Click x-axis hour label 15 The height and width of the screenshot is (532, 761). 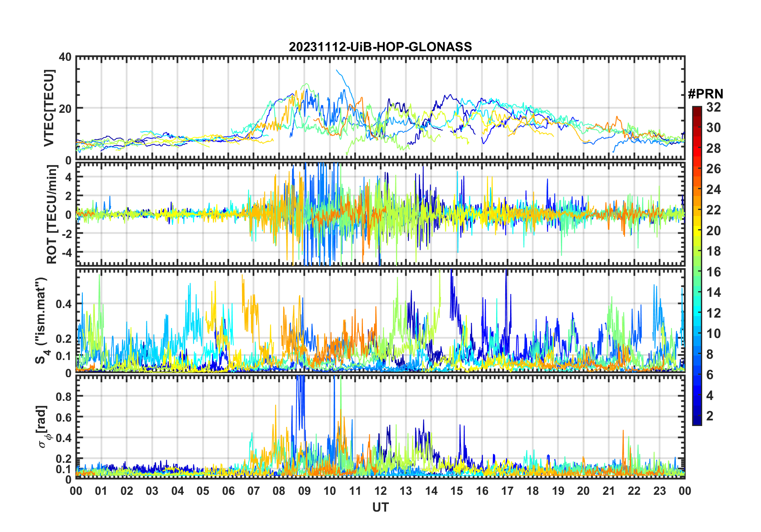457,491
